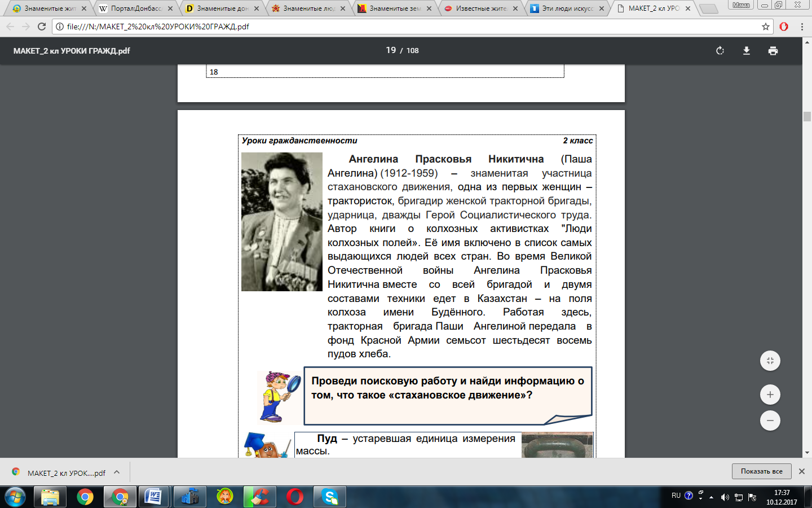Close the 'МАКЕТ_2 кл УРО' PDF tab
Viewport: 812px width, 508px height.
tap(688, 8)
